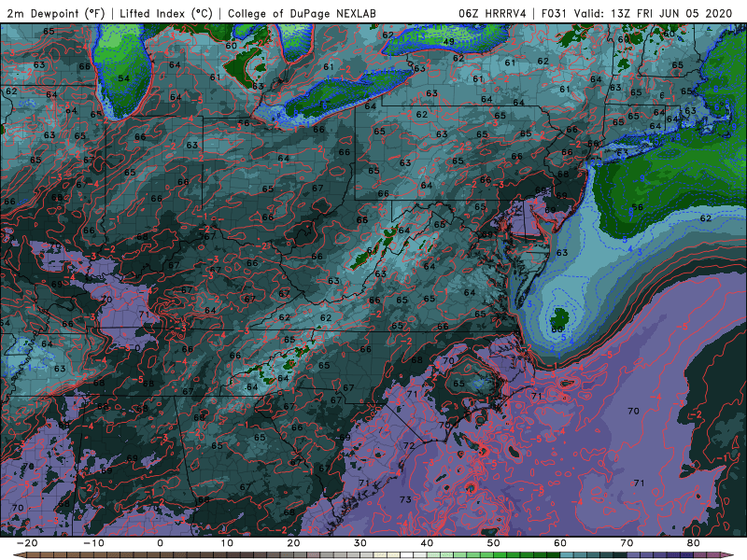Image resolution: width=747 pixels, height=560 pixels.
Task: Click the 80 label on the color scale
Action: (x=694, y=543)
